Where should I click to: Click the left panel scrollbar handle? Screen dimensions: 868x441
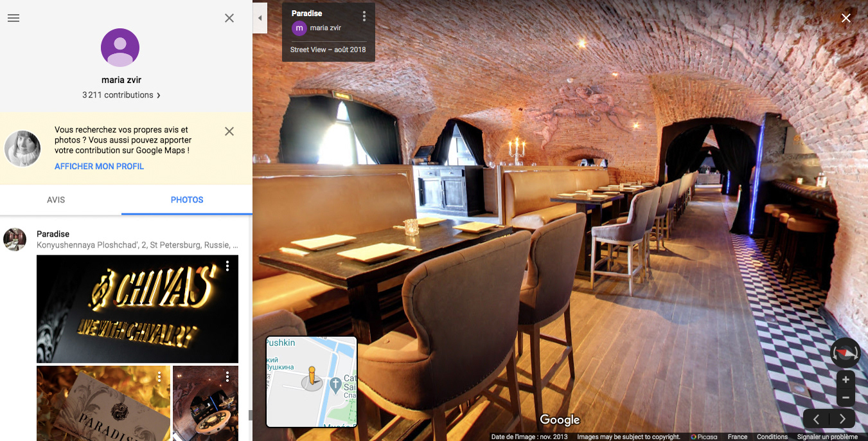tap(251, 415)
